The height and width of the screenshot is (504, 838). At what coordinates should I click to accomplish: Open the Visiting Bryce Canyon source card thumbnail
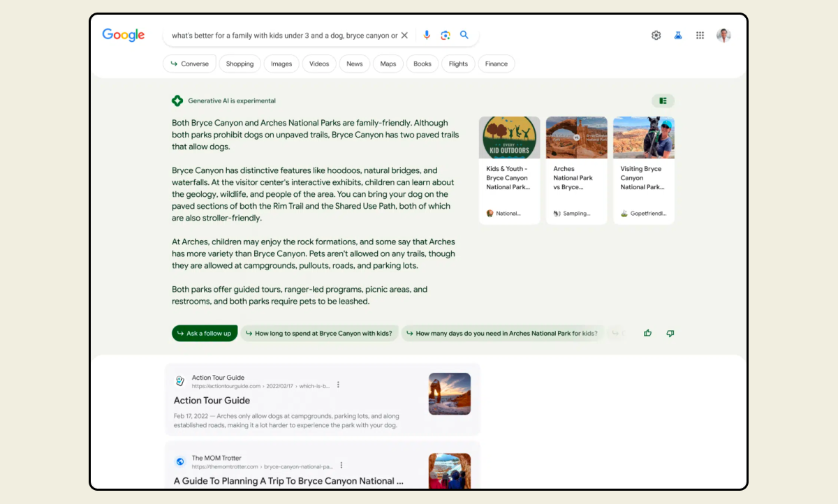point(643,138)
